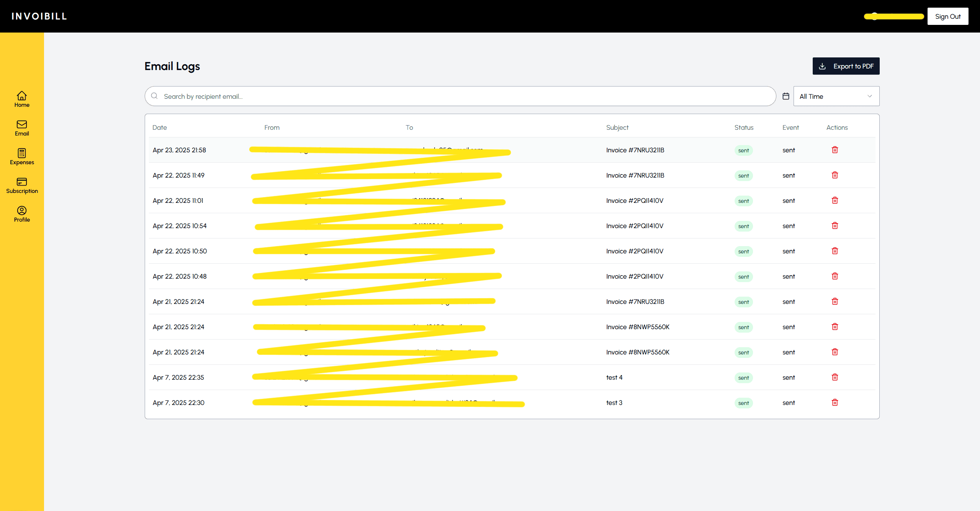Image resolution: width=980 pixels, height=511 pixels.
Task: Select the Invoice #8NWP5560K row at 21:24
Action: (x=637, y=327)
